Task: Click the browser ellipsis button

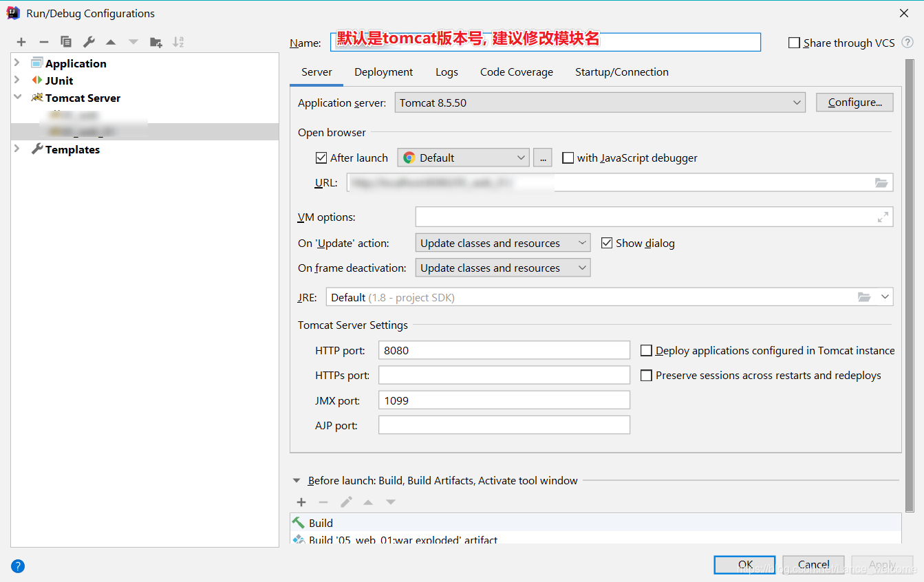Action: [543, 158]
